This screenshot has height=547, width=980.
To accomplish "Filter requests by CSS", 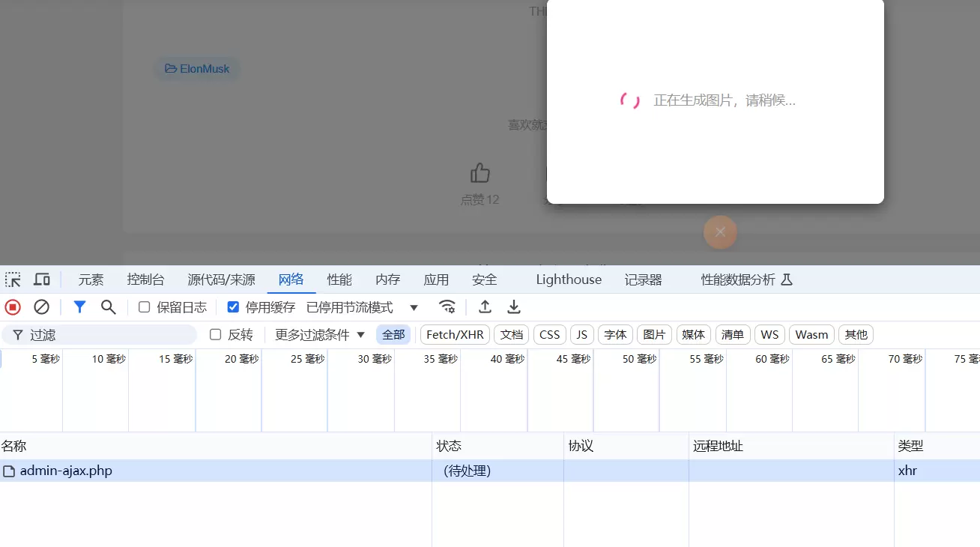I will pos(550,335).
